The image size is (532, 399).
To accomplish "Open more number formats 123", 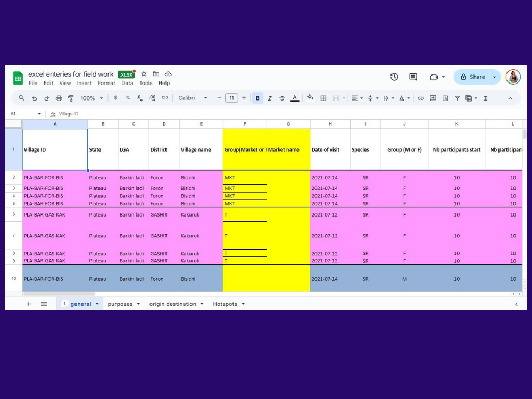I will pos(165,98).
